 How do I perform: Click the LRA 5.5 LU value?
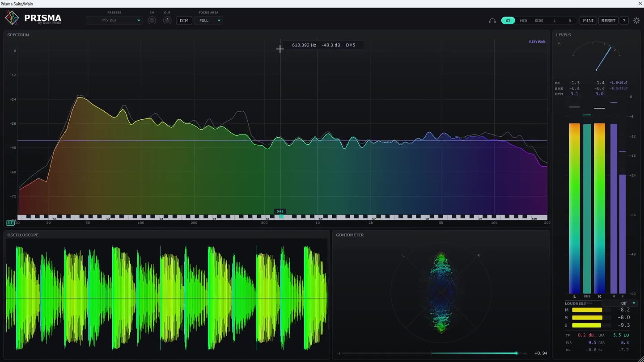(621, 335)
